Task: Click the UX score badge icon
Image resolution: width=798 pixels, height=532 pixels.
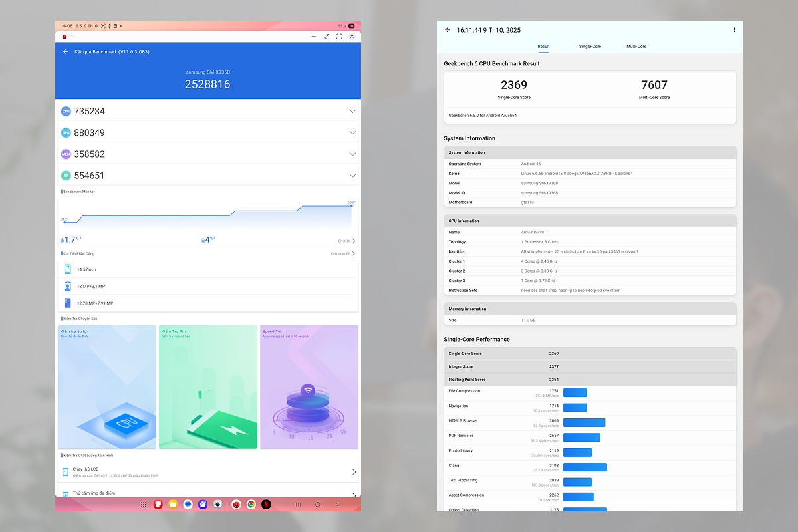Action: coord(66,176)
